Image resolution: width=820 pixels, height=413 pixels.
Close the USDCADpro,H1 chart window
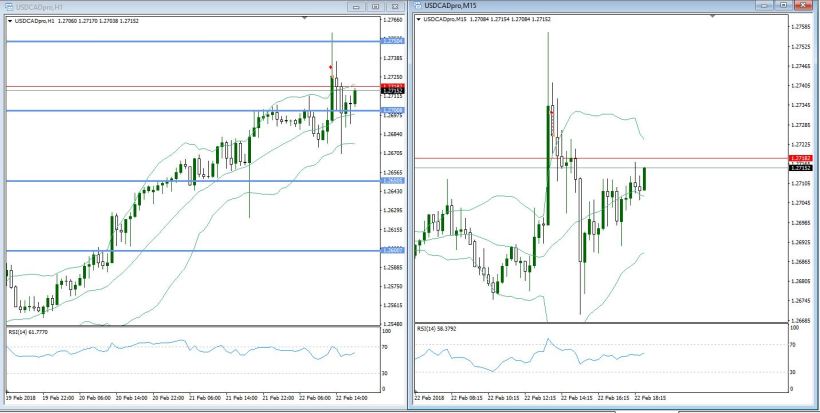pyautogui.click(x=394, y=6)
